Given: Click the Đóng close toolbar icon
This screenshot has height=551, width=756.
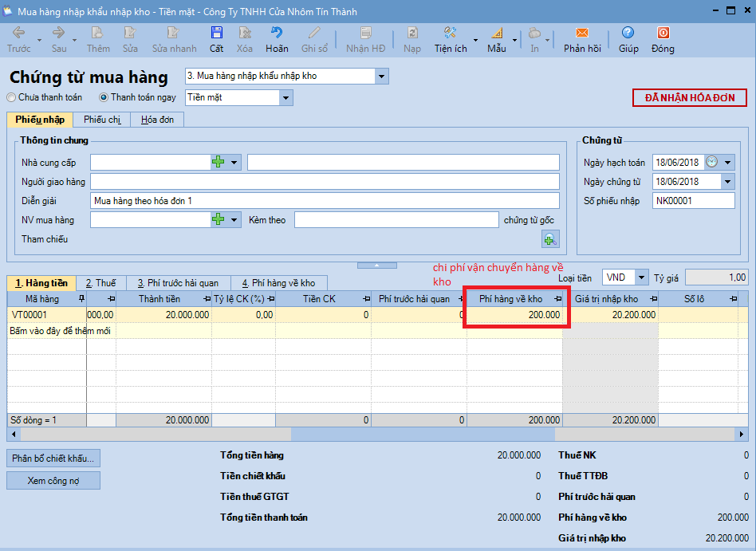Looking at the screenshot, I should (663, 33).
